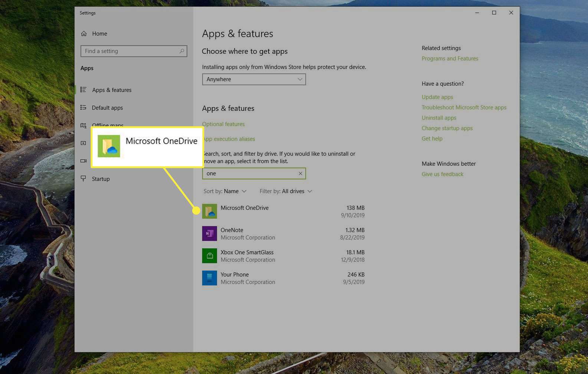Maximize the Settings window

(494, 13)
